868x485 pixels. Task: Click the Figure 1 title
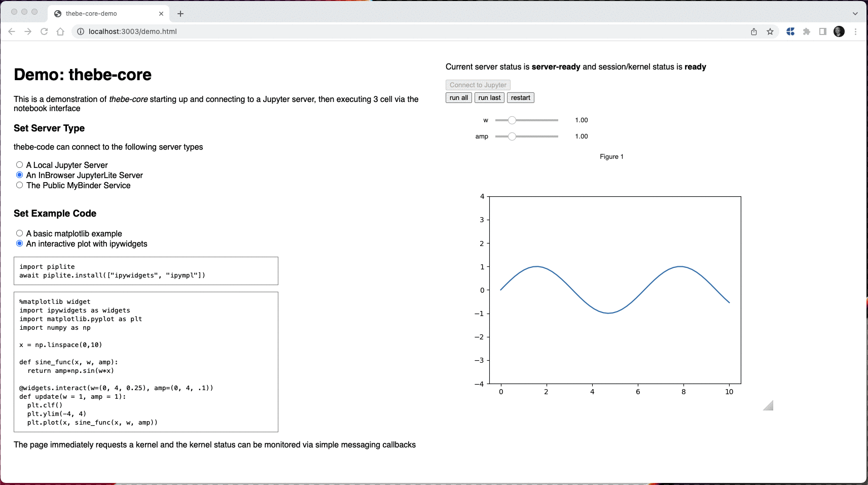[x=611, y=157]
